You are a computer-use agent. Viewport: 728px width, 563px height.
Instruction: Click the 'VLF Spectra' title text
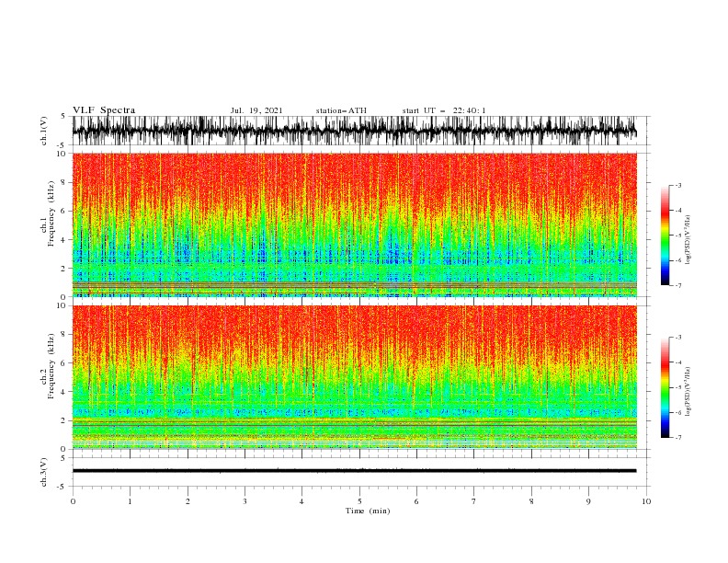click(x=104, y=110)
